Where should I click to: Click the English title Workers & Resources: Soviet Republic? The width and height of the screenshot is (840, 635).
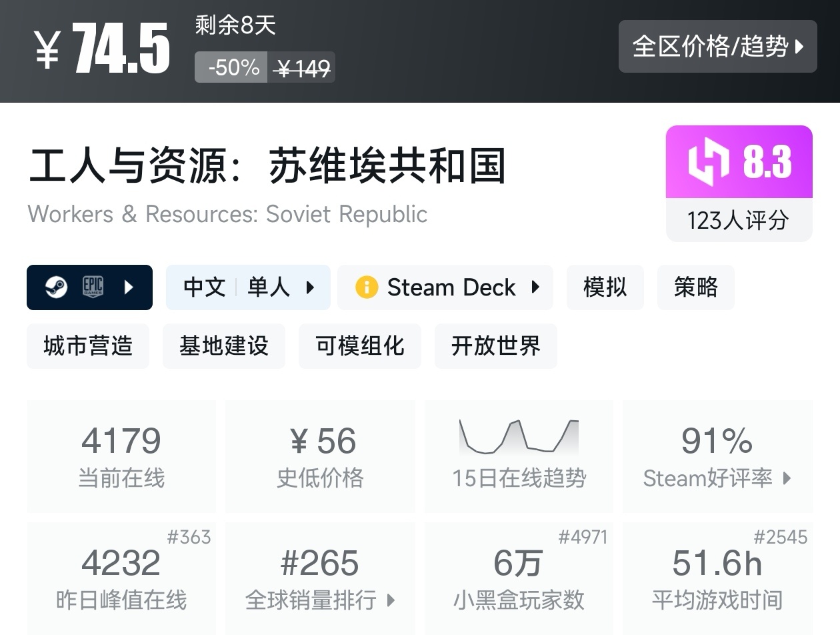[x=228, y=214]
